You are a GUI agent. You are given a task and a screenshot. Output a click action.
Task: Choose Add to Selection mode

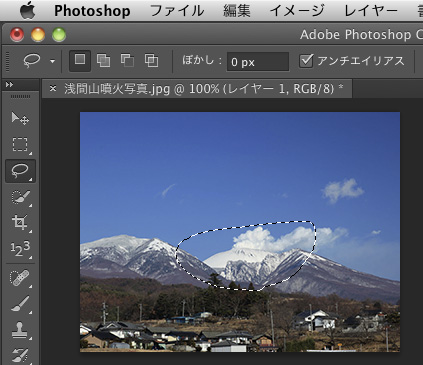click(x=103, y=61)
